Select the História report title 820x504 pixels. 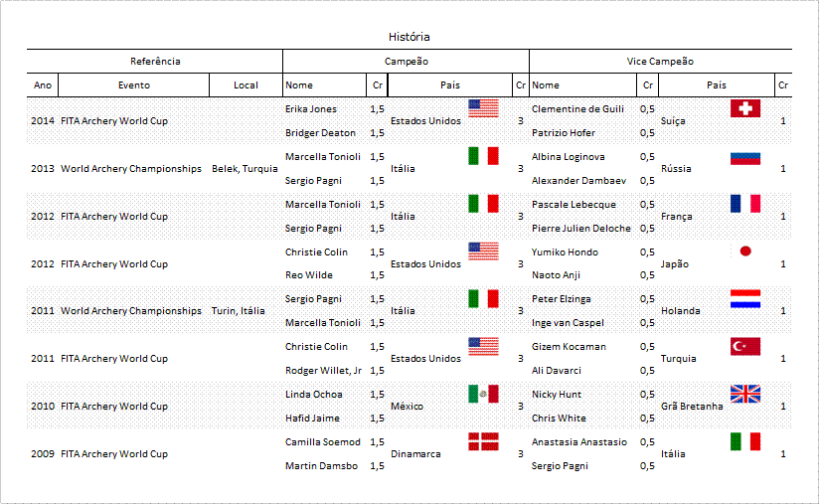click(410, 37)
